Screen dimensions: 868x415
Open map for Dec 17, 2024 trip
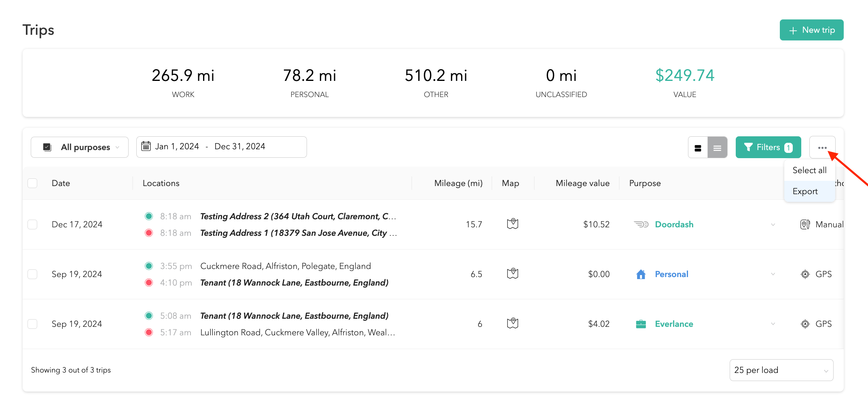[x=512, y=224]
